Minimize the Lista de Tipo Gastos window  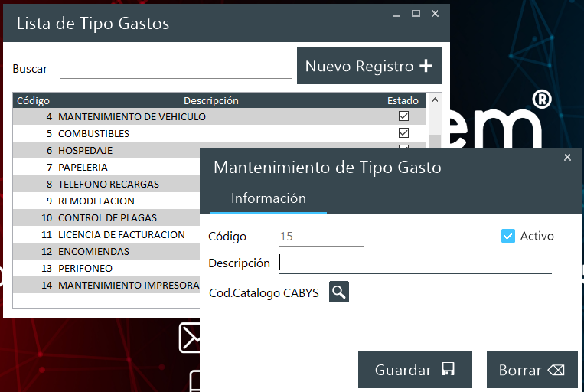click(396, 14)
